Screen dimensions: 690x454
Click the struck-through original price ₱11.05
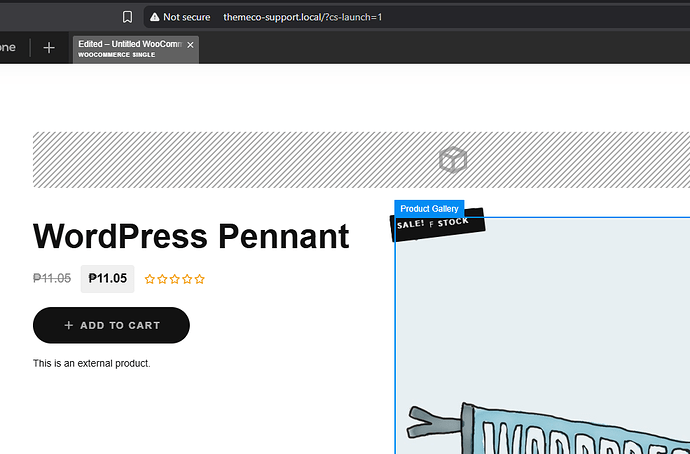click(x=52, y=279)
